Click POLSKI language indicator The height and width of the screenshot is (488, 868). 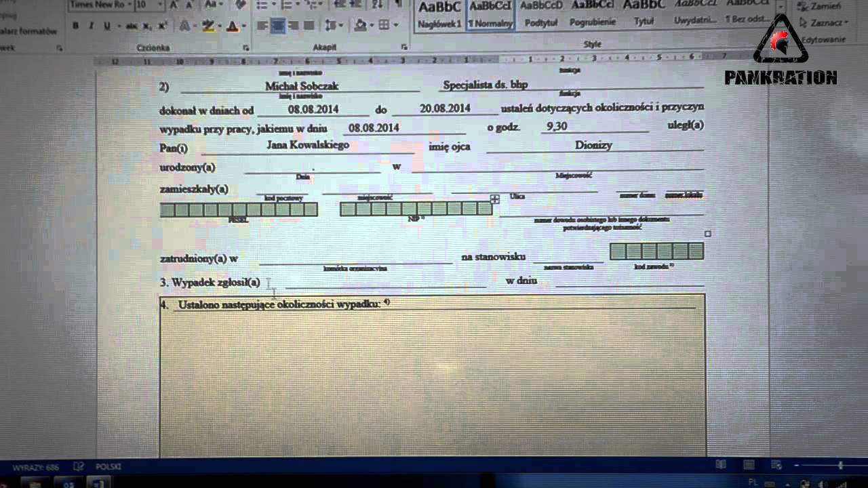click(108, 467)
